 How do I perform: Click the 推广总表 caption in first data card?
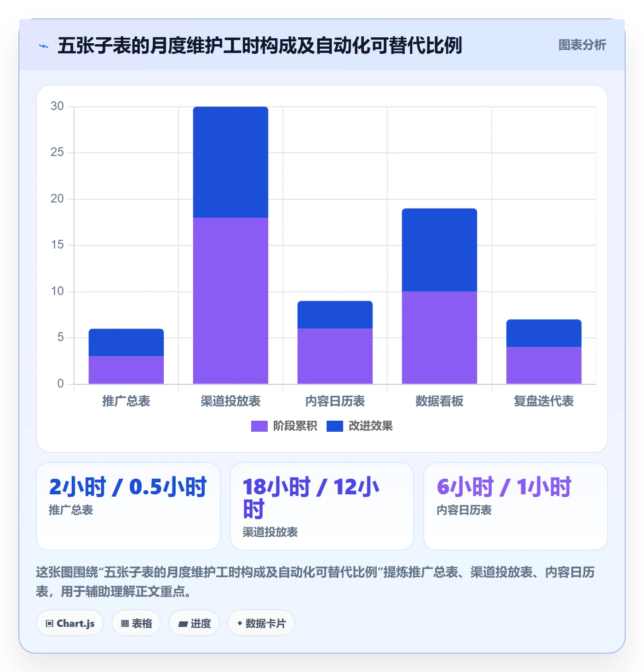71,510
